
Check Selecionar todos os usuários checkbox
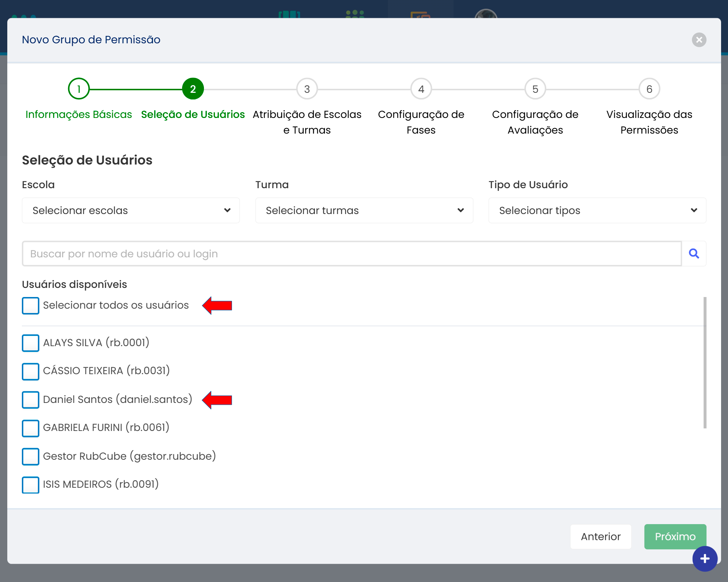tap(31, 305)
